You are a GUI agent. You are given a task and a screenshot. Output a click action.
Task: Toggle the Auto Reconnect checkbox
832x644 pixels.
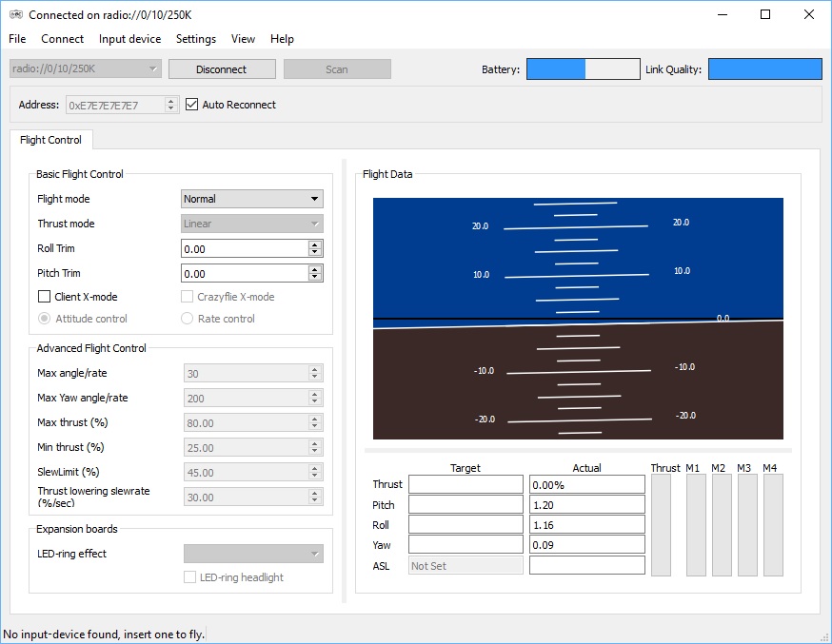191,105
